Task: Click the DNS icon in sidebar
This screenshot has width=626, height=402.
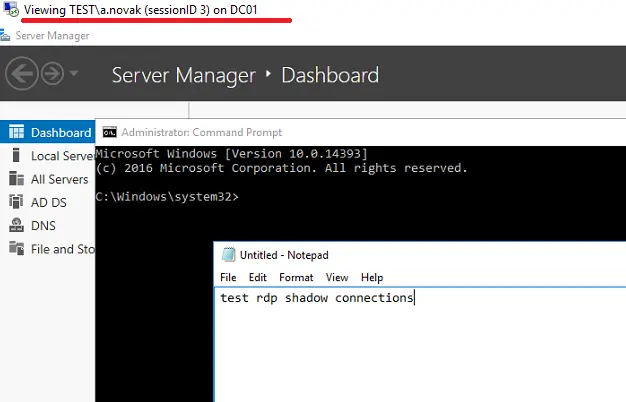Action: point(15,225)
